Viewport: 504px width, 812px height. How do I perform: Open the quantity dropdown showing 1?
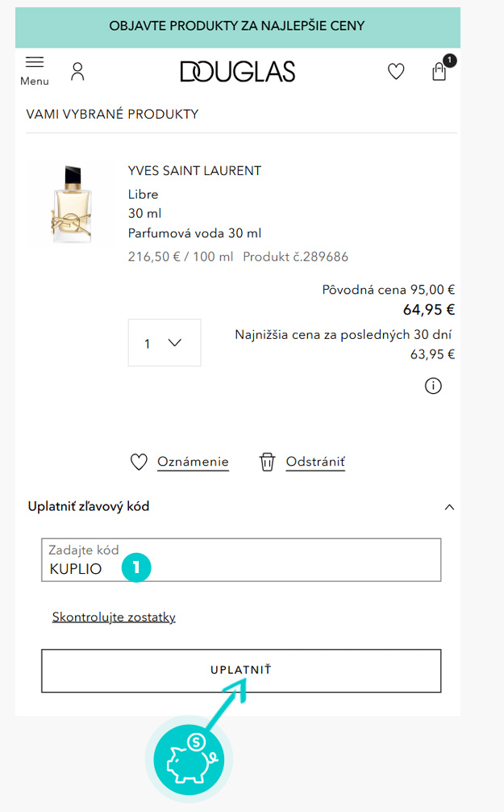[x=165, y=343]
